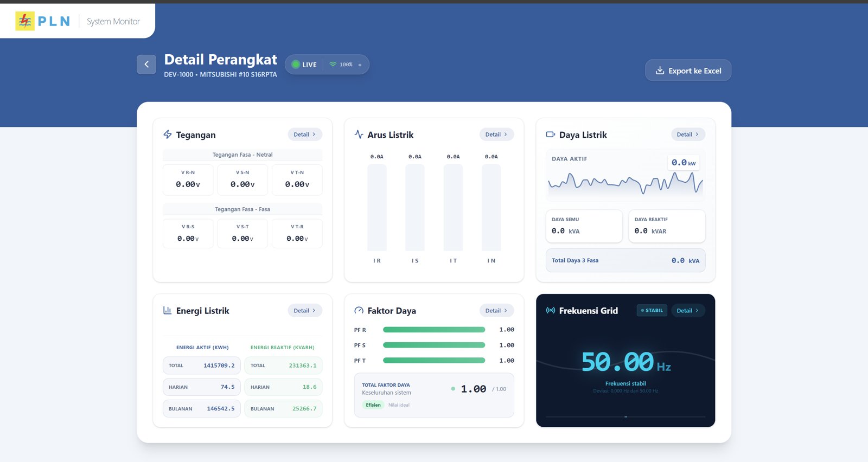The height and width of the screenshot is (462, 868).
Task: Click the 50.00 Hz frequency reading
Action: coord(626,362)
